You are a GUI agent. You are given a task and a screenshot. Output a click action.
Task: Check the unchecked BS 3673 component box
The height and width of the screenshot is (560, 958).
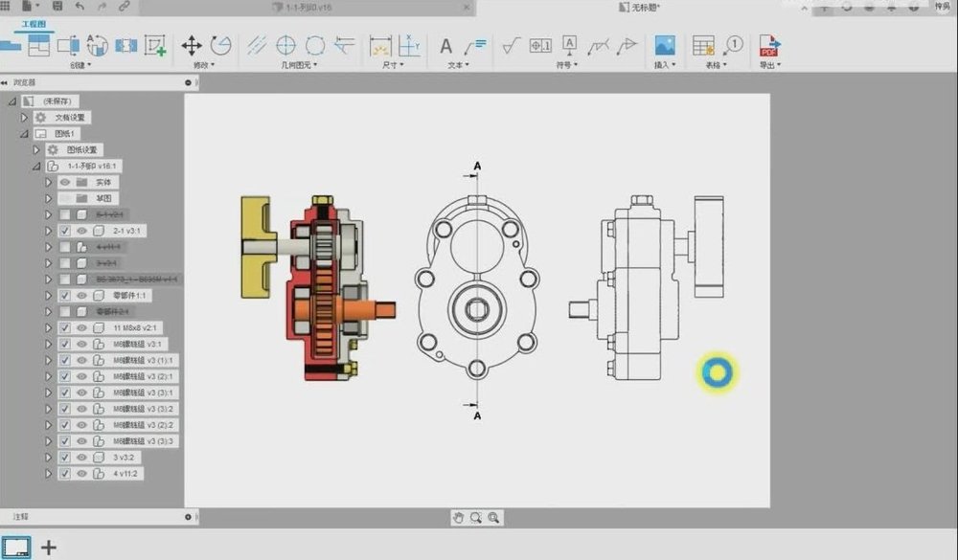click(x=65, y=280)
